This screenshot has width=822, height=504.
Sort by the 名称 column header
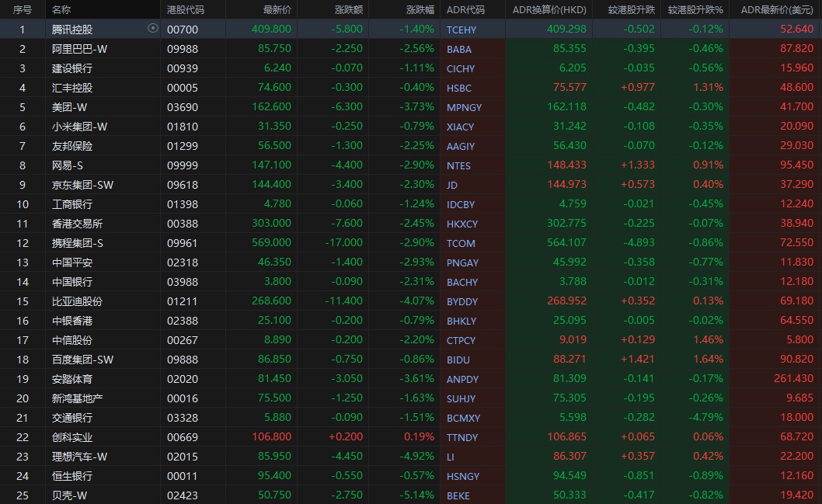click(x=62, y=9)
